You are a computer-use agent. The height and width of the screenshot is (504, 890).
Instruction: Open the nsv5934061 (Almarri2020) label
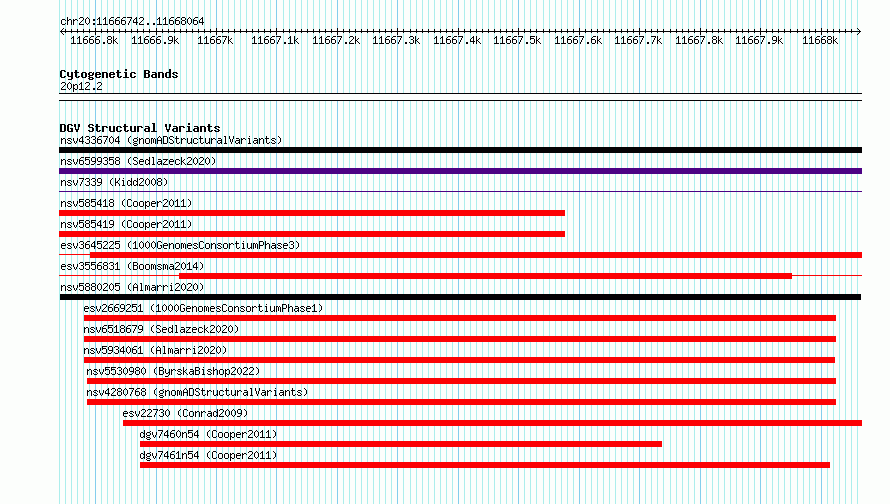point(155,350)
